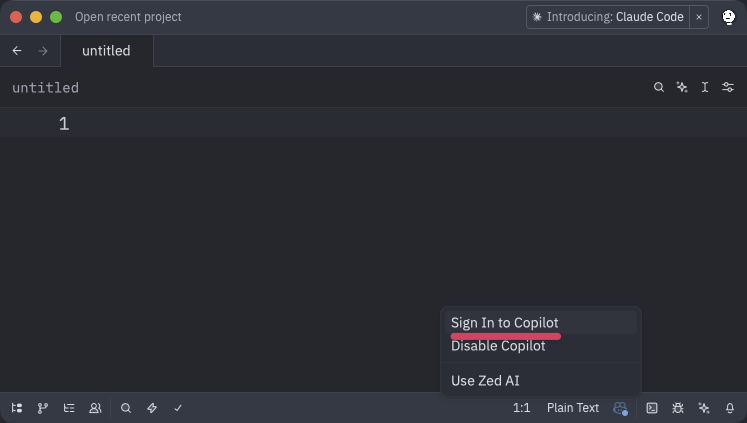Open notifications bell icon
This screenshot has height=423, width=747.
[730, 408]
